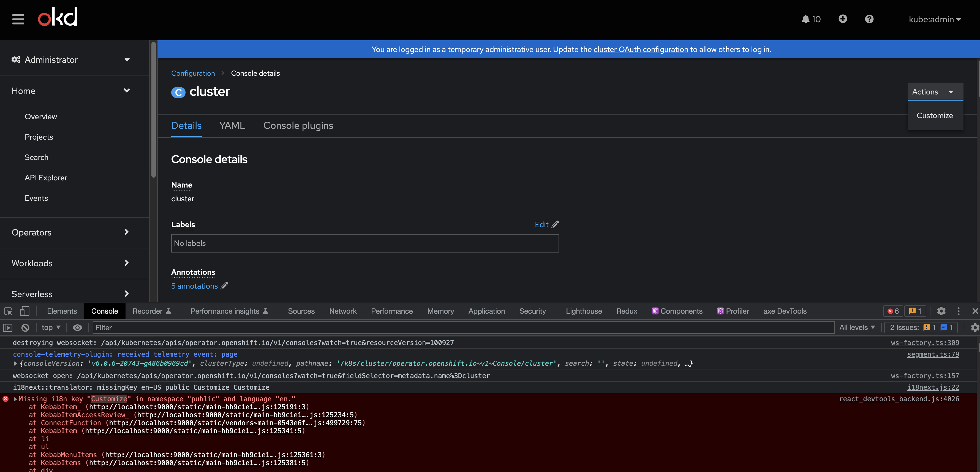The width and height of the screenshot is (980, 472).
Task: Expand the Missing i18n key error
Action: (x=16, y=399)
